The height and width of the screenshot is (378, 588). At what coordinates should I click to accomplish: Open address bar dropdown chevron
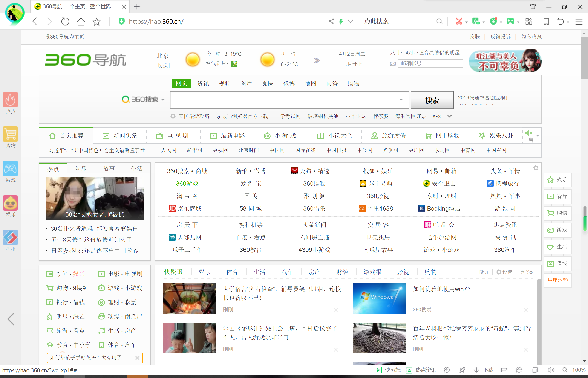tap(350, 21)
